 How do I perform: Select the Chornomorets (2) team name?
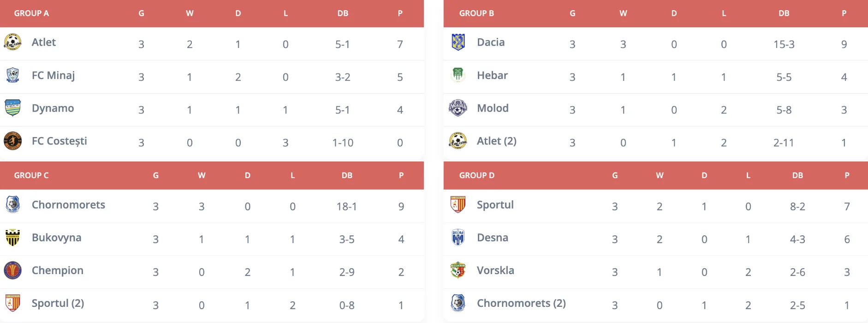point(521,303)
